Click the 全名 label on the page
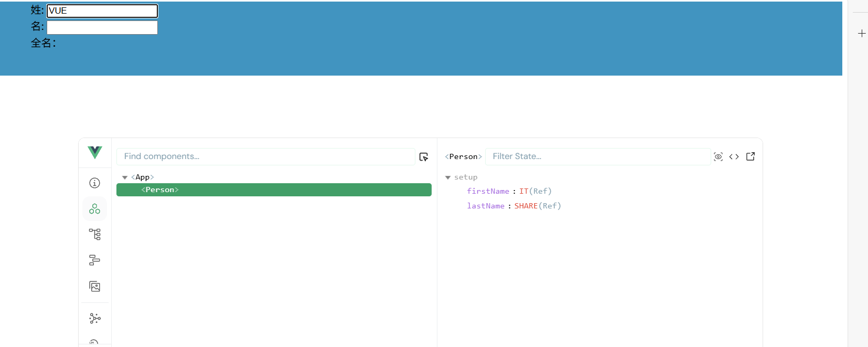Image resolution: width=868 pixels, height=347 pixels. (43, 43)
